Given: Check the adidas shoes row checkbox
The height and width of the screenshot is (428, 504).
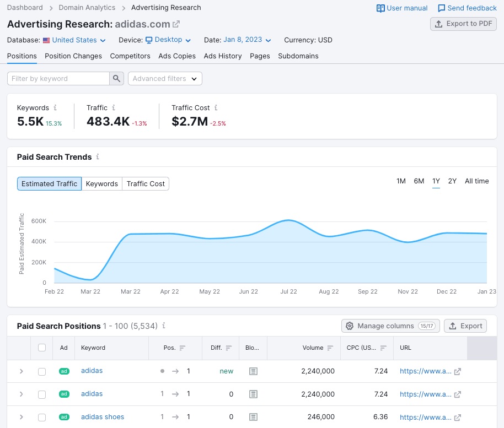Looking at the screenshot, I should coord(42,418).
